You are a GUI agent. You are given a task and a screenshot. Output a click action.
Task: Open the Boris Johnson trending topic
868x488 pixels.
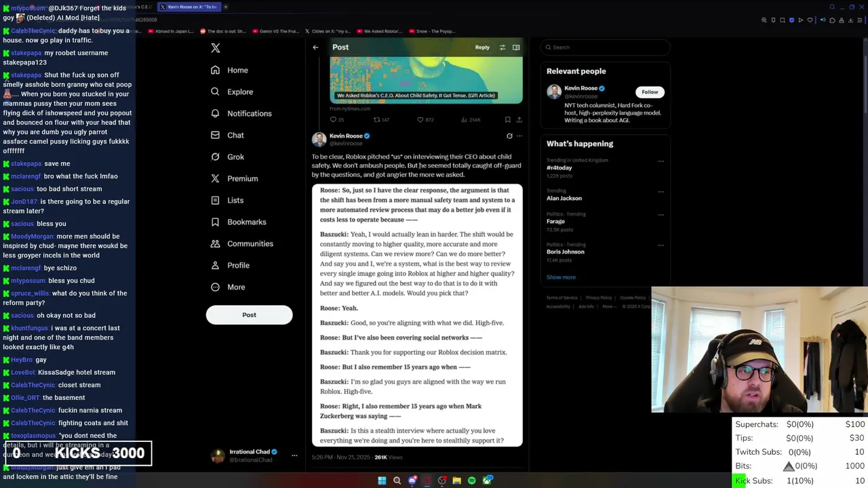[566, 251]
